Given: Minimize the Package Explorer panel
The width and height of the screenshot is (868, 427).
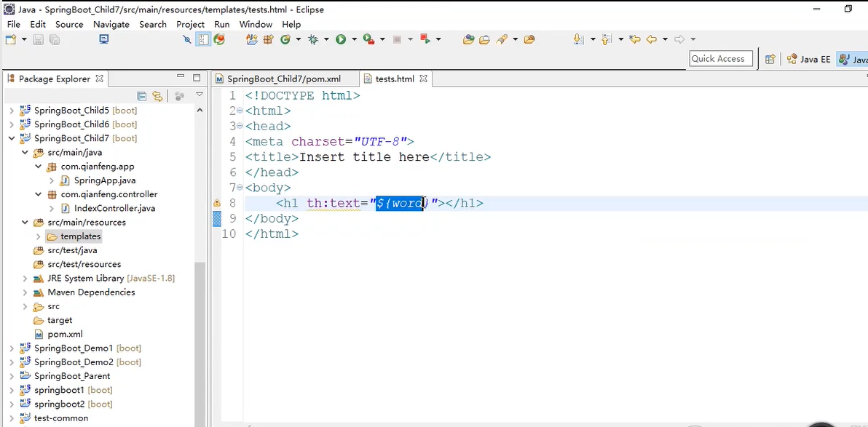Looking at the screenshot, I should pyautogui.click(x=181, y=77).
